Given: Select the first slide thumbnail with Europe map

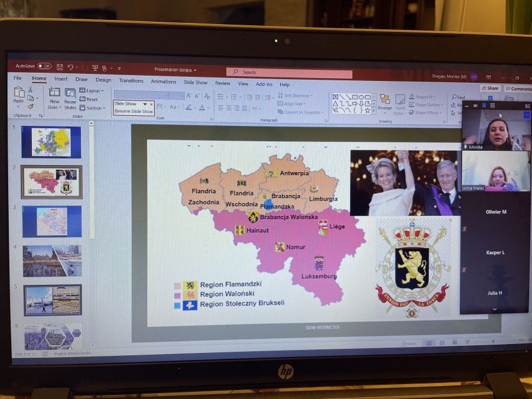Looking at the screenshot, I should coord(51,142).
